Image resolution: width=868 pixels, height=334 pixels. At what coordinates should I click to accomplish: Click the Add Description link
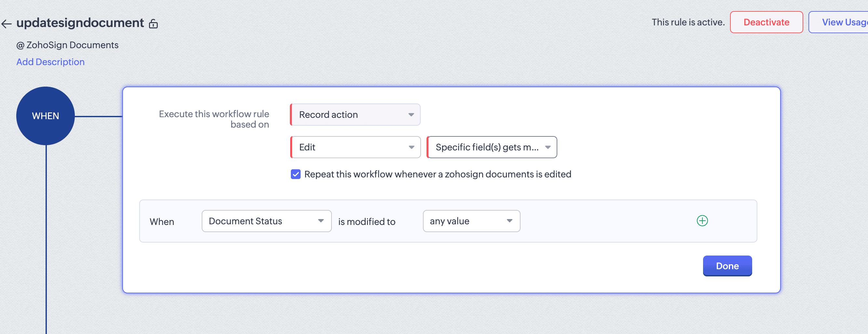pyautogui.click(x=50, y=62)
